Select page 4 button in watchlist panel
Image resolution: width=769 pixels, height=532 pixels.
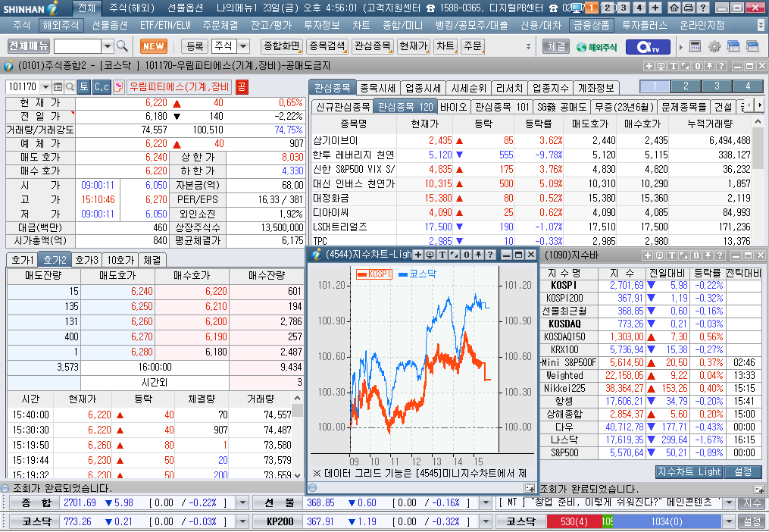point(748,86)
